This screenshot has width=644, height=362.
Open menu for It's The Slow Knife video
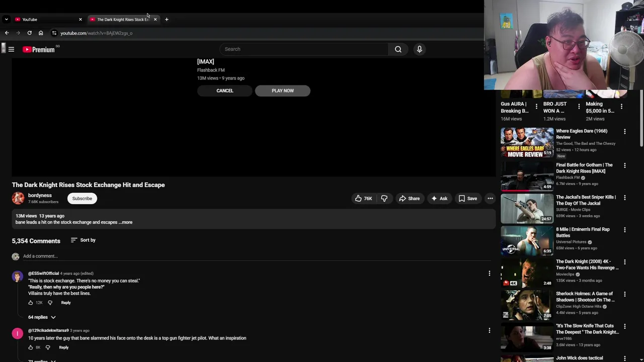(625, 326)
